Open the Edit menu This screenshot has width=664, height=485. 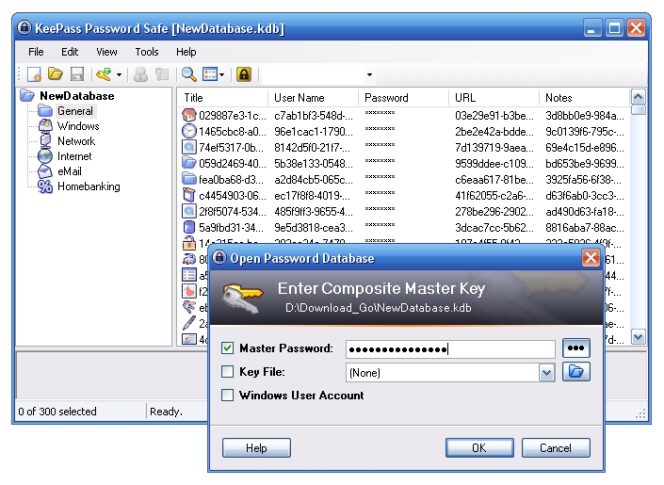[x=69, y=52]
